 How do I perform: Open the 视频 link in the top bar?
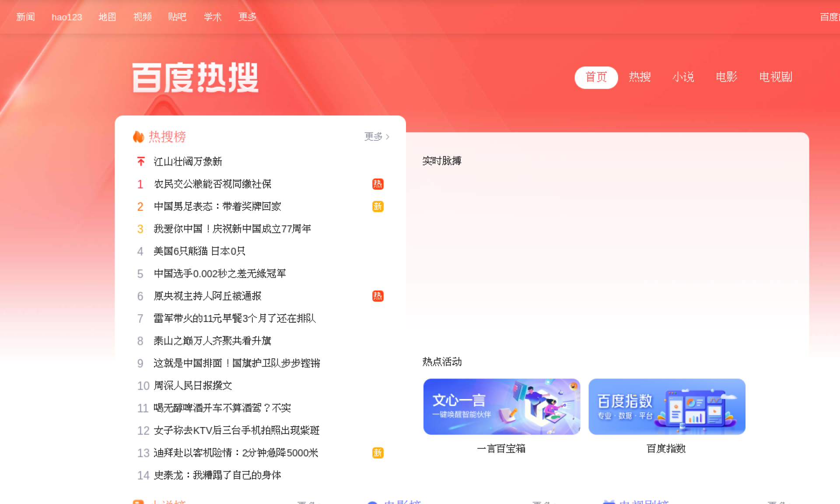coord(142,17)
